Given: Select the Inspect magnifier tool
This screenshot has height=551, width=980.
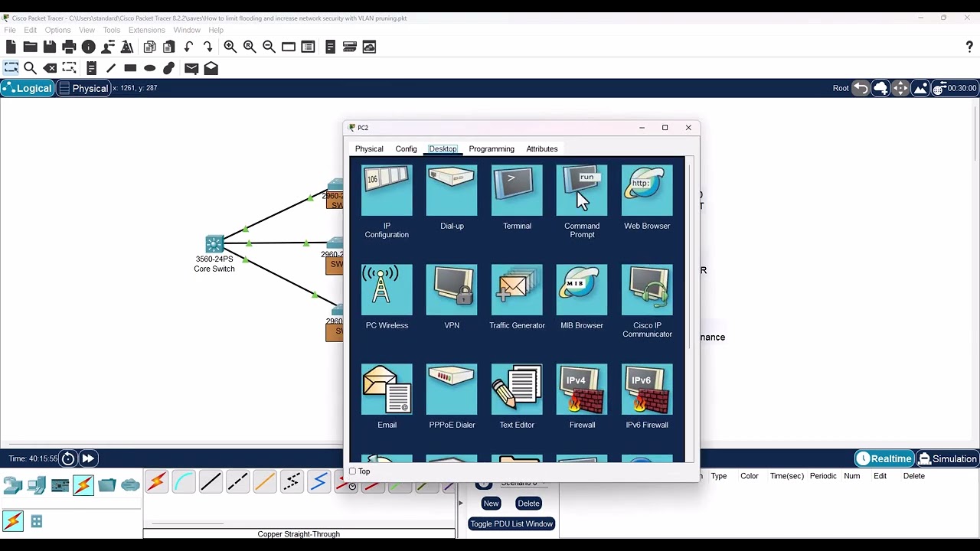Looking at the screenshot, I should point(31,68).
